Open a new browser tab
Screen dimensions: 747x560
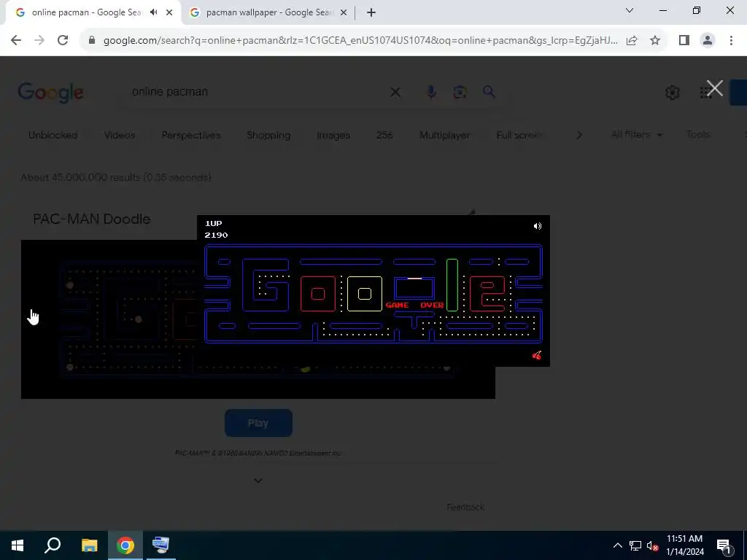(x=371, y=13)
